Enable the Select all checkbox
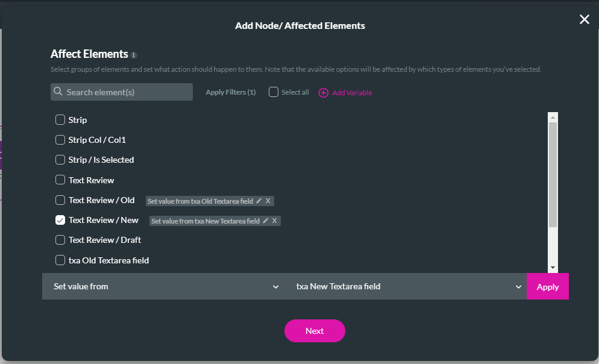This screenshot has height=364, width=599. pos(274,92)
